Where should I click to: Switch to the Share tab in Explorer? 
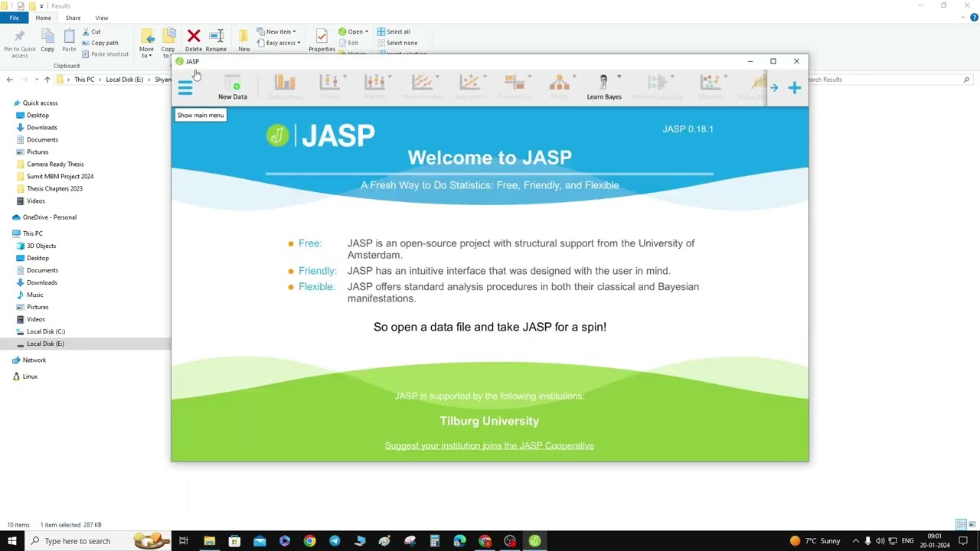(x=73, y=18)
